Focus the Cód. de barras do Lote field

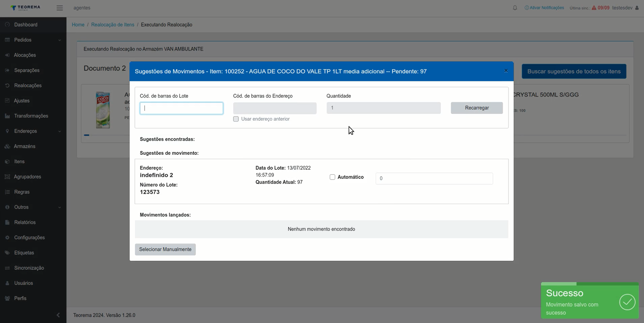[x=181, y=108]
